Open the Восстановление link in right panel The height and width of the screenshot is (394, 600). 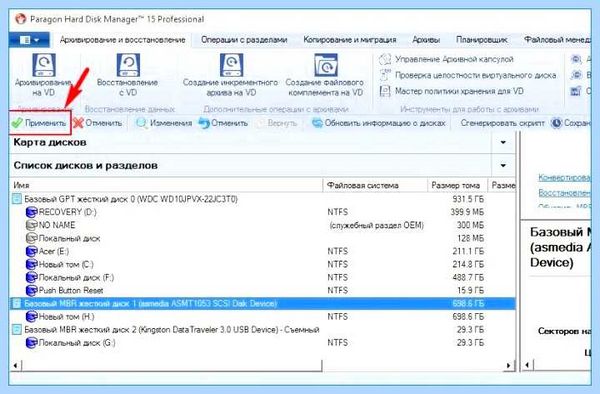564,192
